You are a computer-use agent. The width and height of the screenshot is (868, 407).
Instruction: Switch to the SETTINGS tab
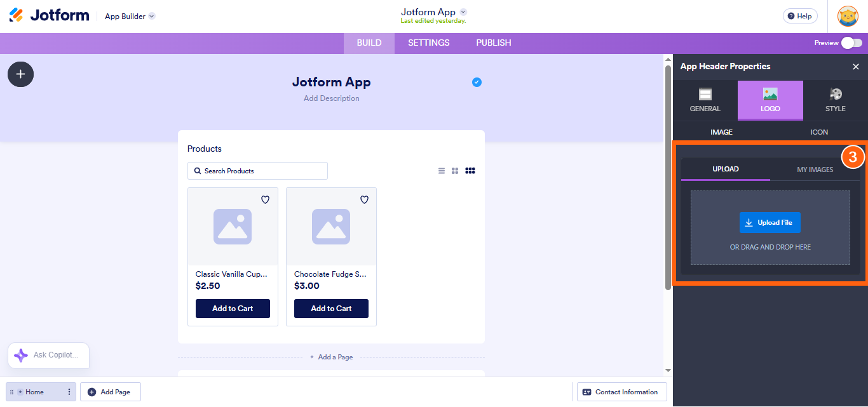coord(429,43)
